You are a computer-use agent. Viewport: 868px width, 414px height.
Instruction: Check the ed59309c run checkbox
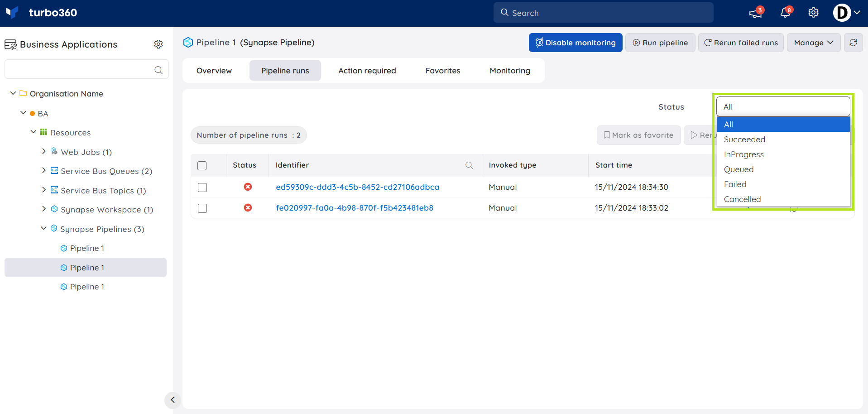click(202, 188)
